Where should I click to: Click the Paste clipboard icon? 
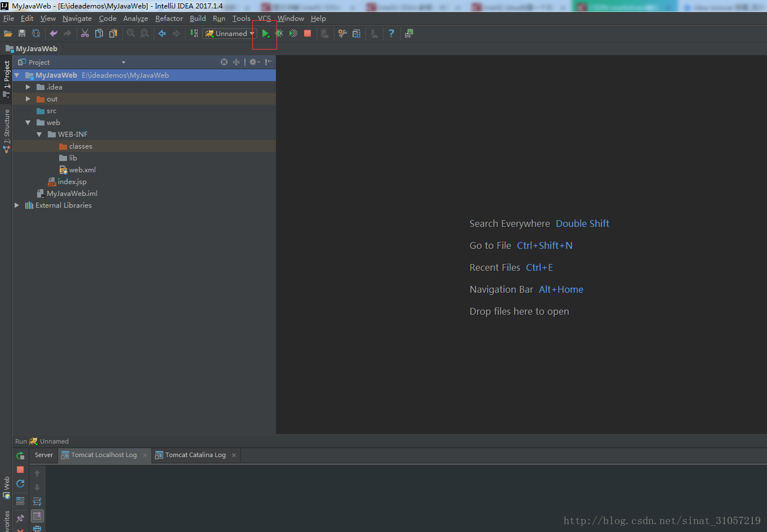point(113,34)
